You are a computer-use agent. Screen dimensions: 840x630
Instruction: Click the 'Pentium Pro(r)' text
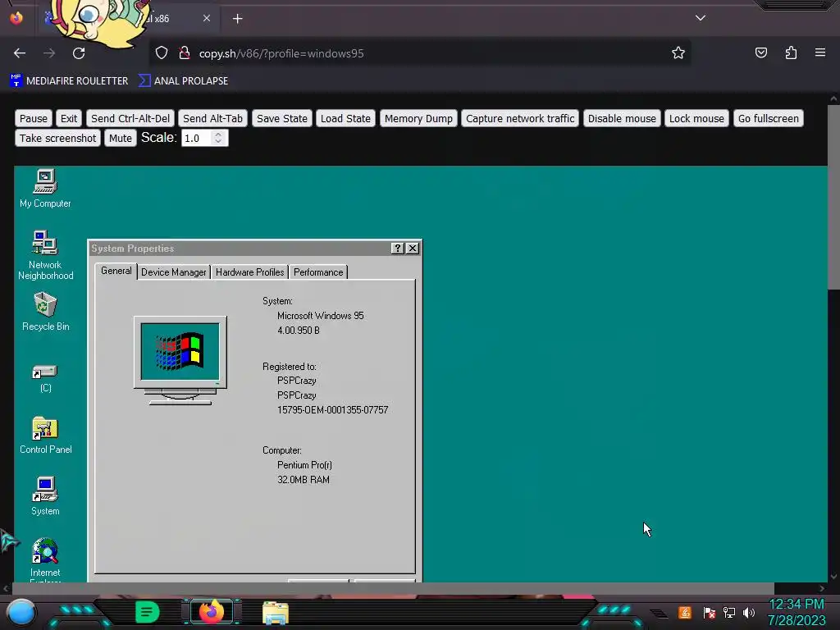[x=304, y=465]
